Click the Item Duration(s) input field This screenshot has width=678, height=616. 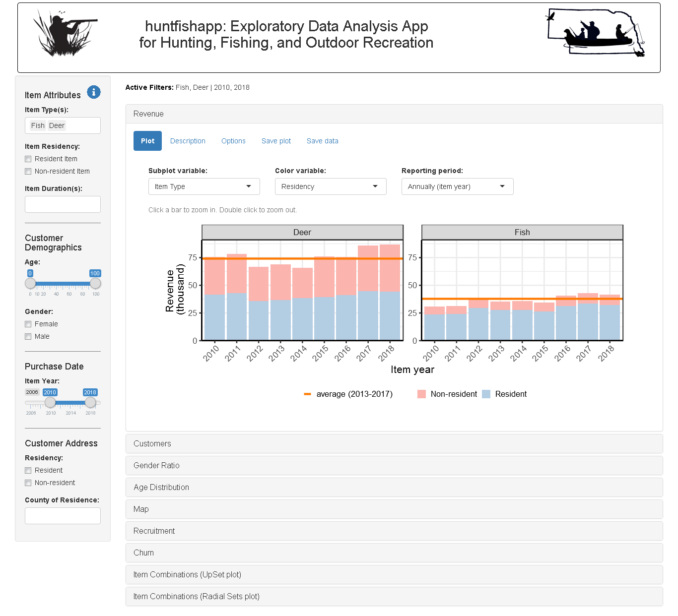coord(63,204)
